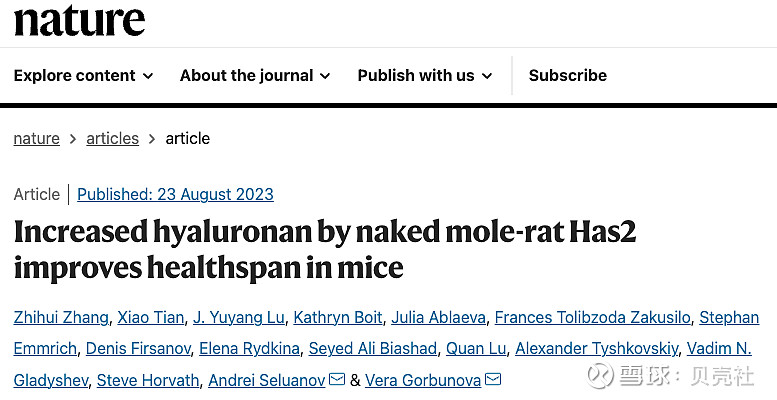Viewport: 777px width, 400px height.
Task: Open the articles breadcrumb link
Action: point(112,138)
